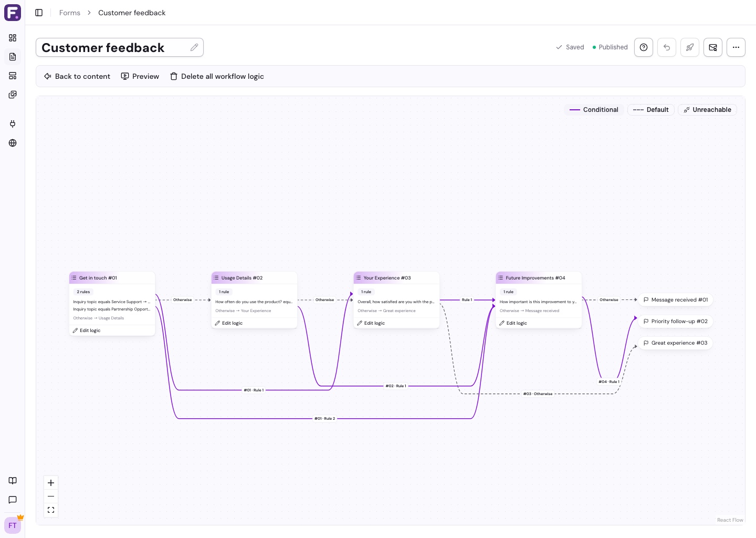Screen dimensions: 756x538
Task: Open the email notifications envelope button
Action: tap(713, 47)
